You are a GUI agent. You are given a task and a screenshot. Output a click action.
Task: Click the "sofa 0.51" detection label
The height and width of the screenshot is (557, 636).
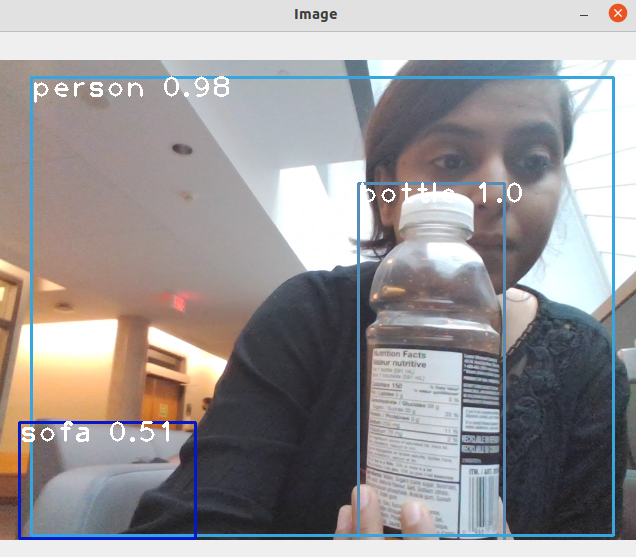click(96, 432)
